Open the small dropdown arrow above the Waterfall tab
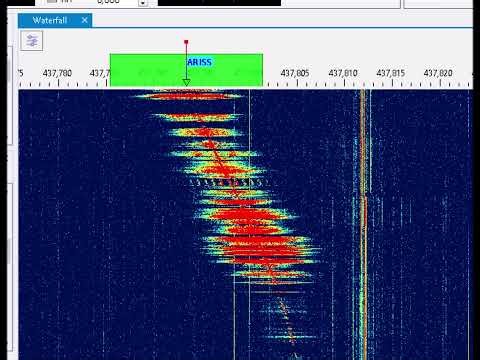Image resolution: width=480 pixels, height=360 pixels. [x=143, y=3]
